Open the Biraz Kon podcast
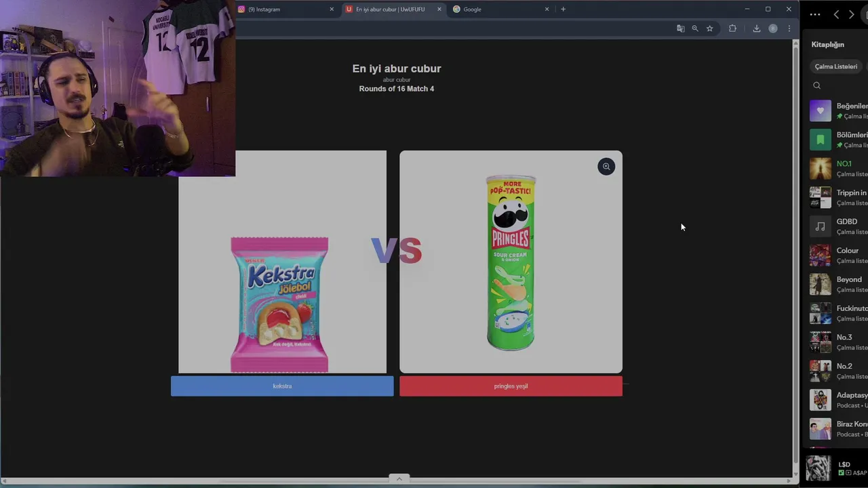868x488 pixels. (839, 428)
